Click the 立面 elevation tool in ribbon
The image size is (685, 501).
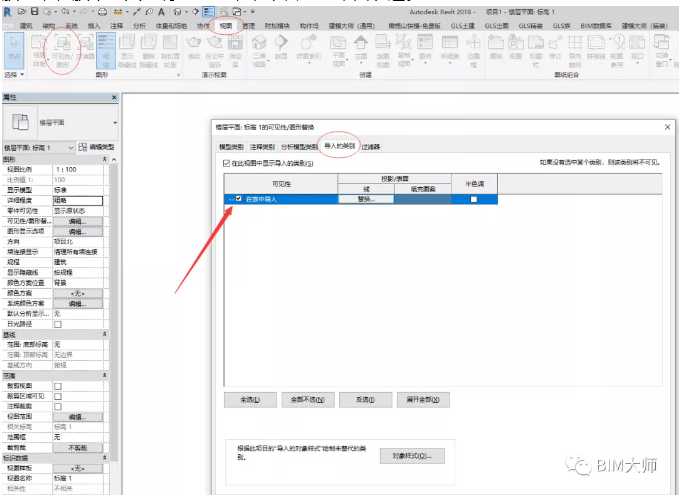click(361, 48)
